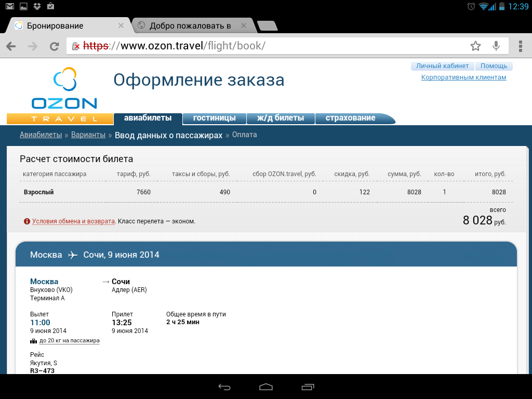Go back to the previous page

tap(11, 46)
